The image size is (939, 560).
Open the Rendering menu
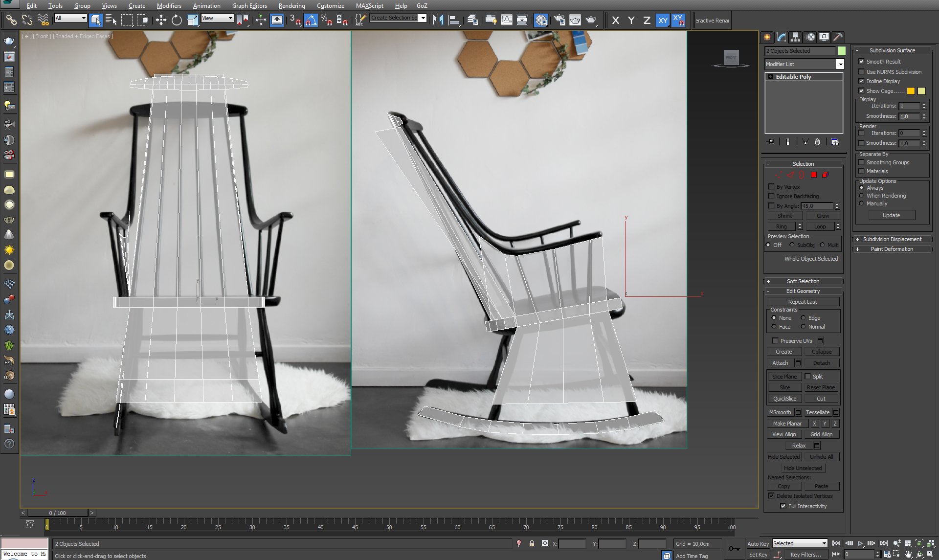tap(291, 6)
